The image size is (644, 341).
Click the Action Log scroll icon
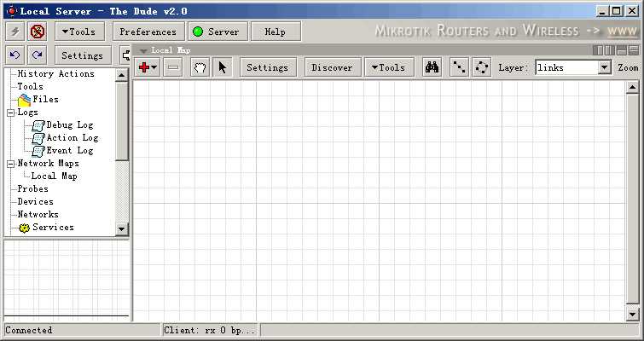tap(38, 138)
